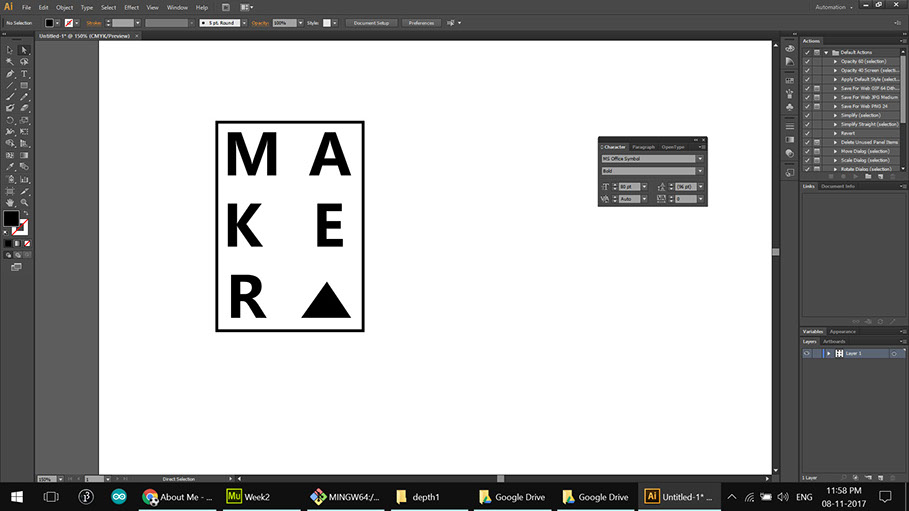Open the Effect menu
This screenshot has width=909, height=511.
[132, 8]
